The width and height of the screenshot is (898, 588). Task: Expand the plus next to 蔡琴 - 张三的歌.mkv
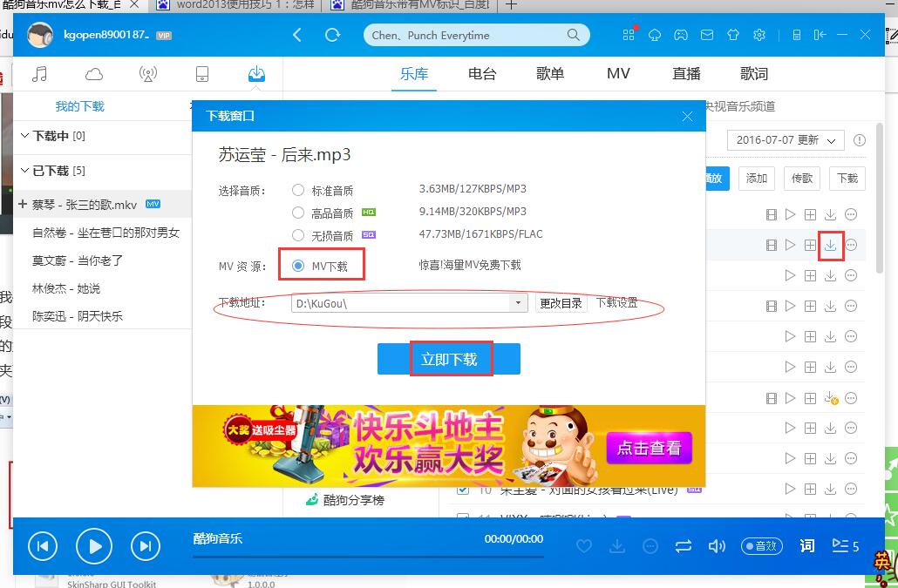pos(23,204)
